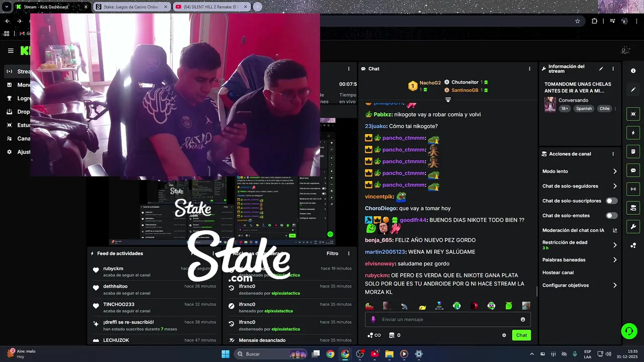Viewport: 644px width, 362px height.
Task: Expand Configurar objetivos chevron
Action: point(615,285)
